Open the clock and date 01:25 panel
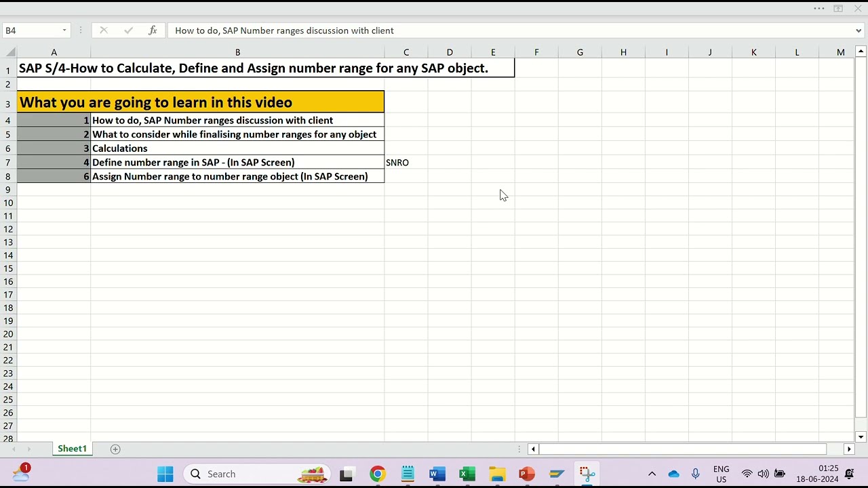 click(x=818, y=474)
